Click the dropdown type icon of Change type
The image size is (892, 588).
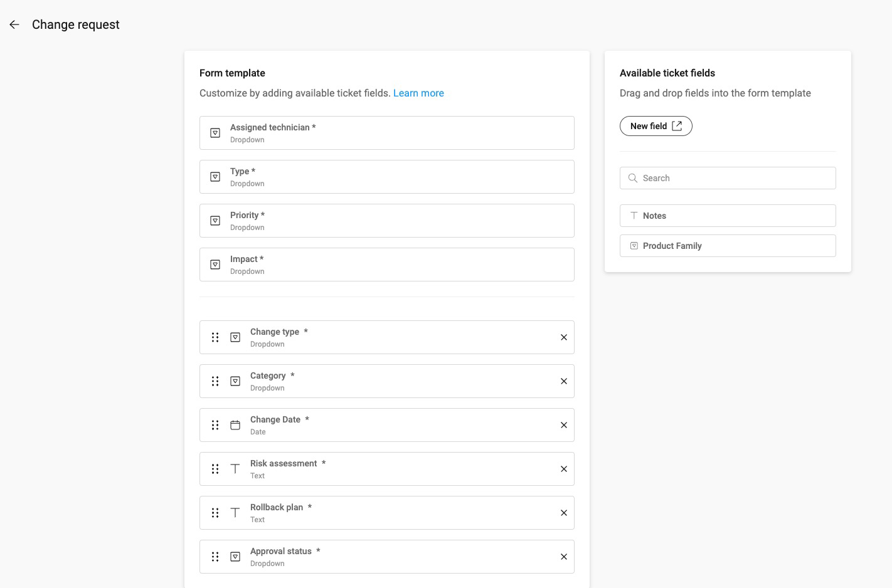[235, 337]
